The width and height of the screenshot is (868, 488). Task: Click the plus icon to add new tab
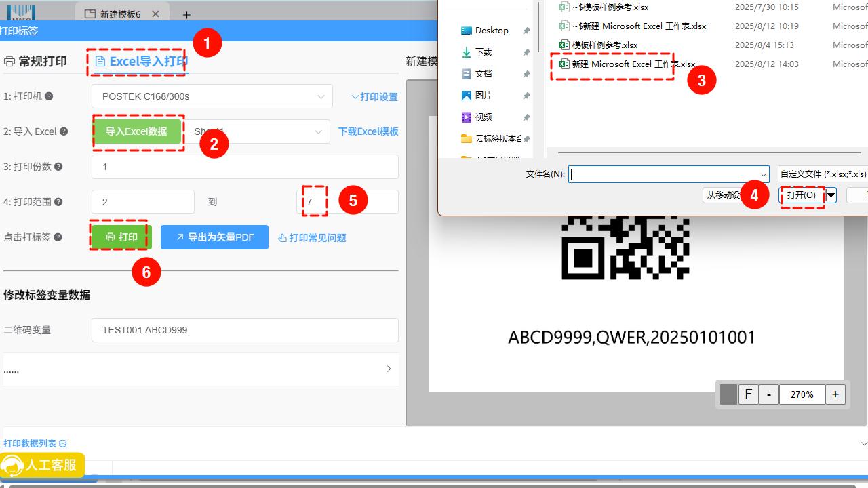pos(186,14)
